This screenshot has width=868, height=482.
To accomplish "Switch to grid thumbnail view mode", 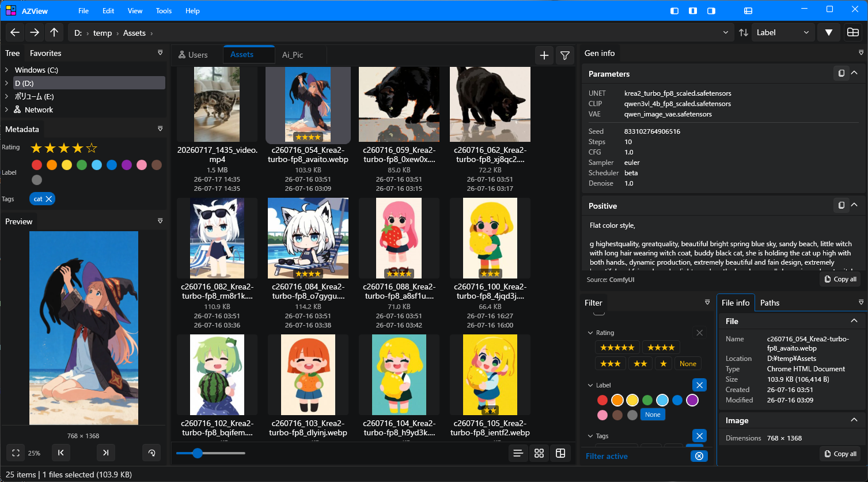I will click(x=539, y=454).
